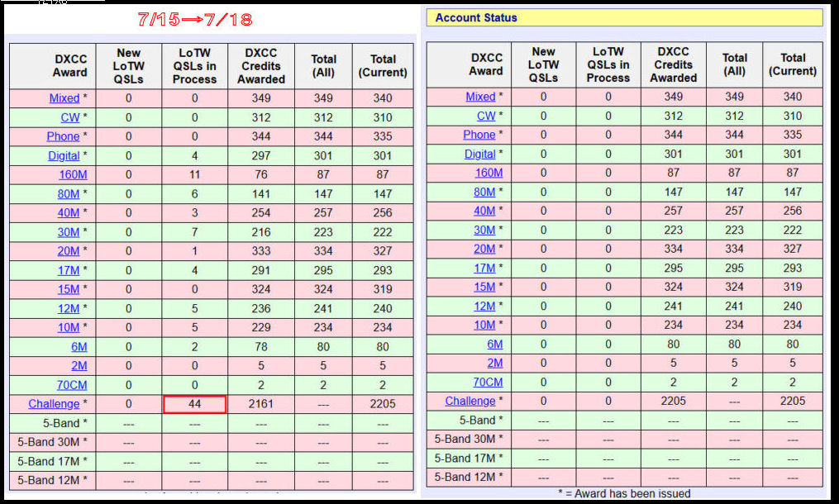Screen dimensions: 839x504
Task: Select left table 80M credits 141
Action: tap(261, 194)
